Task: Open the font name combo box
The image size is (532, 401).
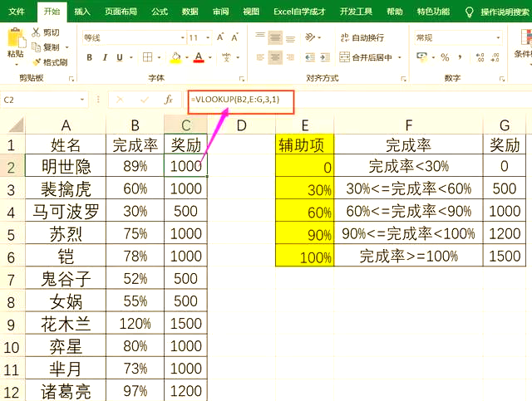Action: (x=135, y=37)
